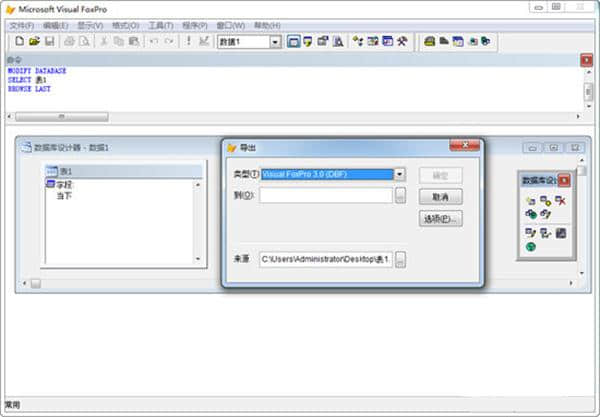
Task: Click the New Table icon in designer toolbar
Action: pyautogui.click(x=531, y=201)
